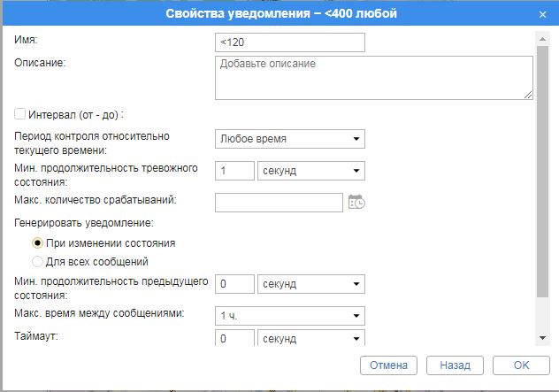Viewport: 559px width, 392px height.
Task: Click the Таймаут value field
Action: click(234, 339)
